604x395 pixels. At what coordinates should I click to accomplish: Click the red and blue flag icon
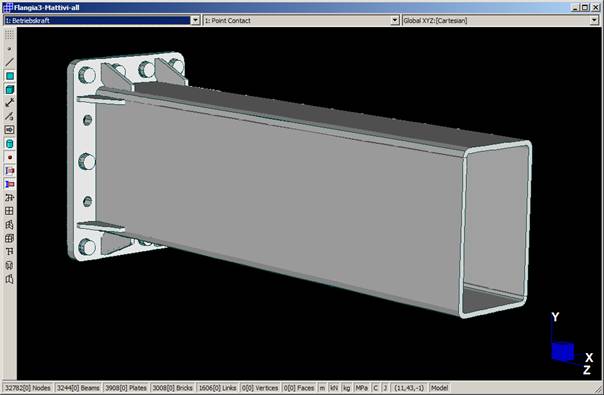(9, 184)
